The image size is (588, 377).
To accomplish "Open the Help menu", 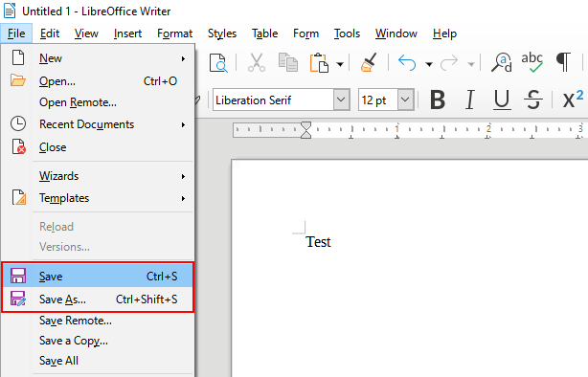I will click(444, 33).
